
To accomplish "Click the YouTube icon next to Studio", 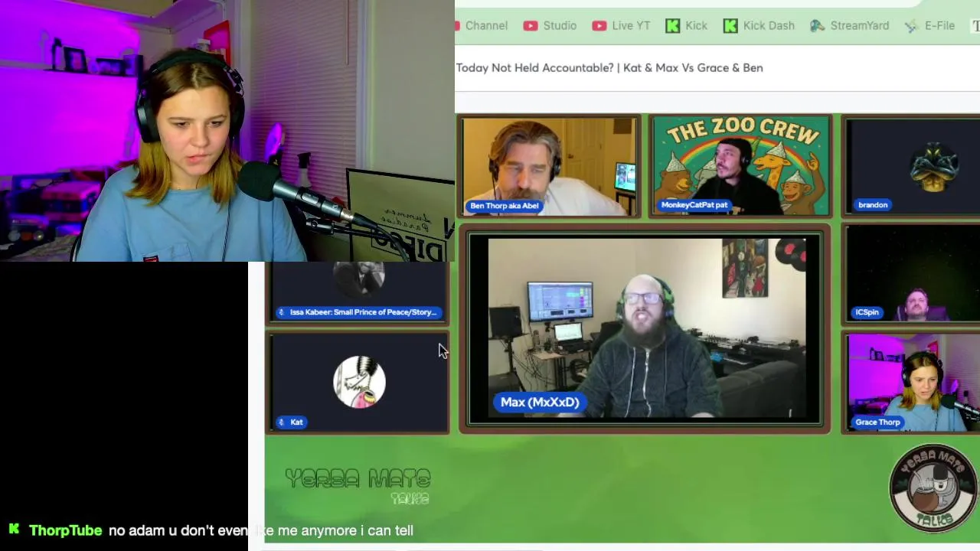I will (x=531, y=26).
